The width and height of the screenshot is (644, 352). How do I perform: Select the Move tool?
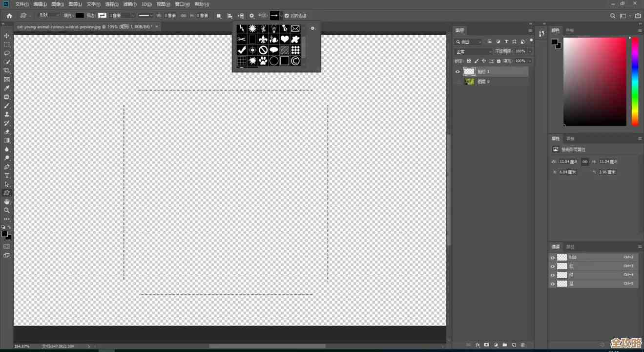(7, 36)
